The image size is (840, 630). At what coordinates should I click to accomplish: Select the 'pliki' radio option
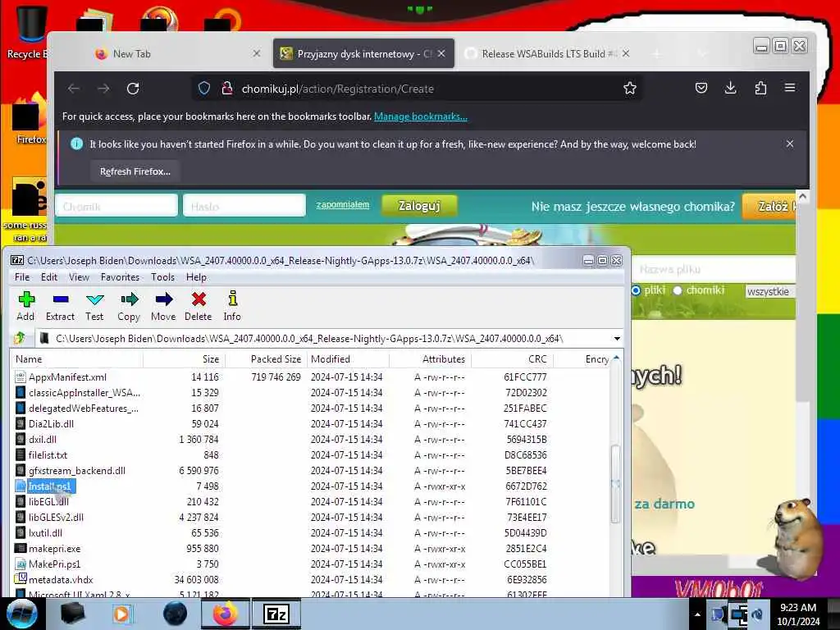coord(636,290)
